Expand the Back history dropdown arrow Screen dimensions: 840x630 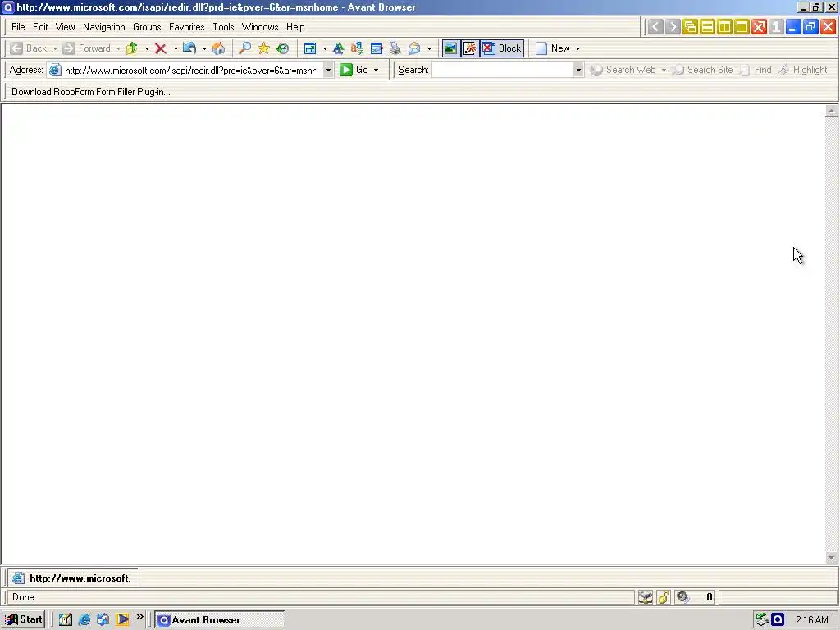pos(55,48)
